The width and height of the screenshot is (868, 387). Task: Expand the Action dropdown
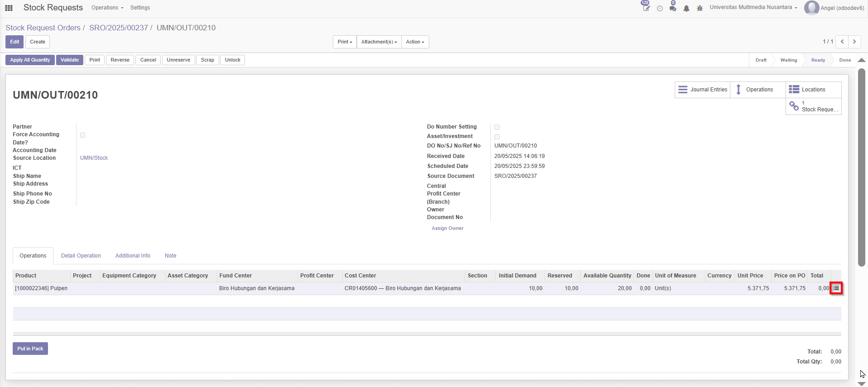point(415,42)
